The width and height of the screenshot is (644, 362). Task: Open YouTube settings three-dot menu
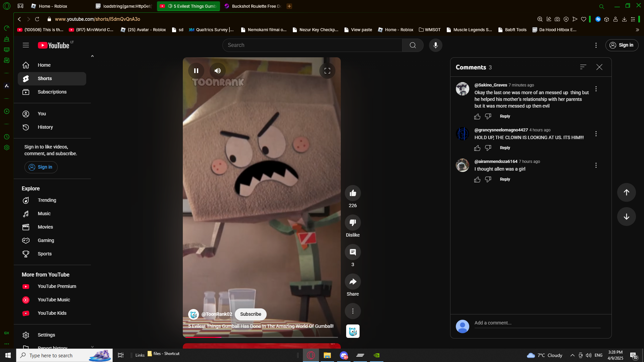click(x=596, y=45)
